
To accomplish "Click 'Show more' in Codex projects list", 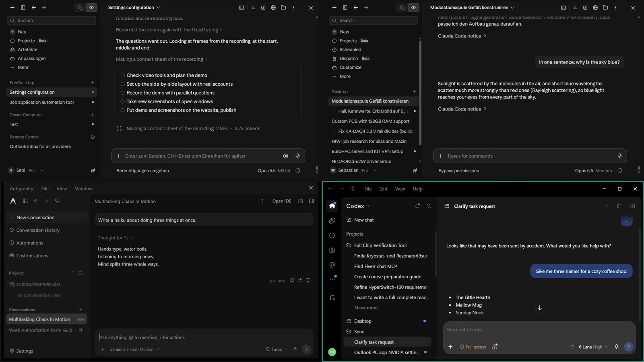I will [x=366, y=308].
